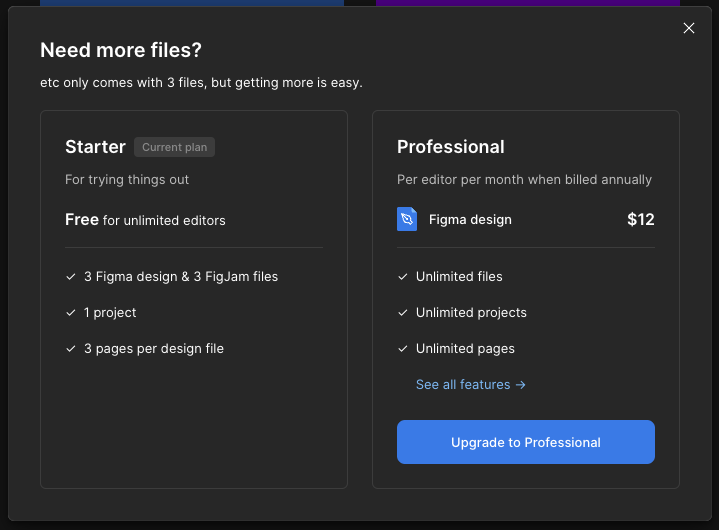Click 'Free for unlimited editors' text
The height and width of the screenshot is (530, 719).
[x=145, y=220]
